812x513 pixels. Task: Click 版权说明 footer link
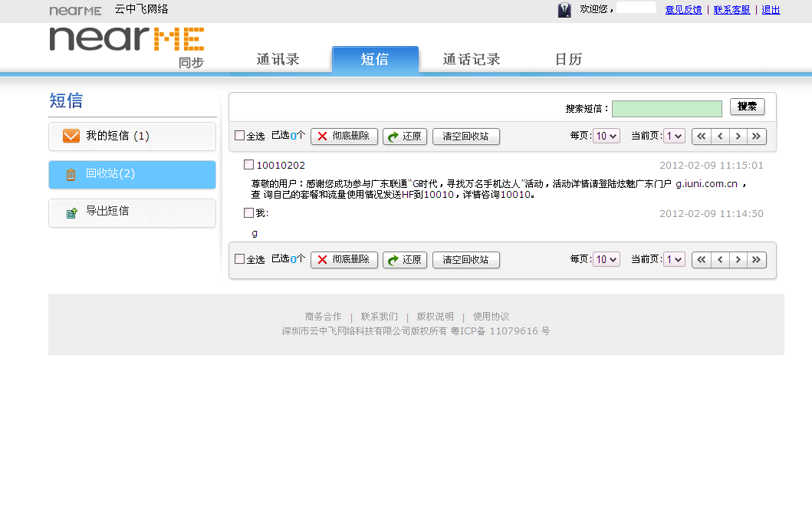click(435, 316)
